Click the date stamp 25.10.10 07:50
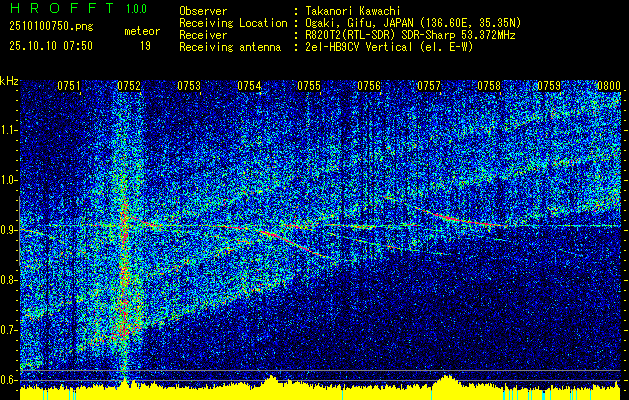 (x=51, y=46)
